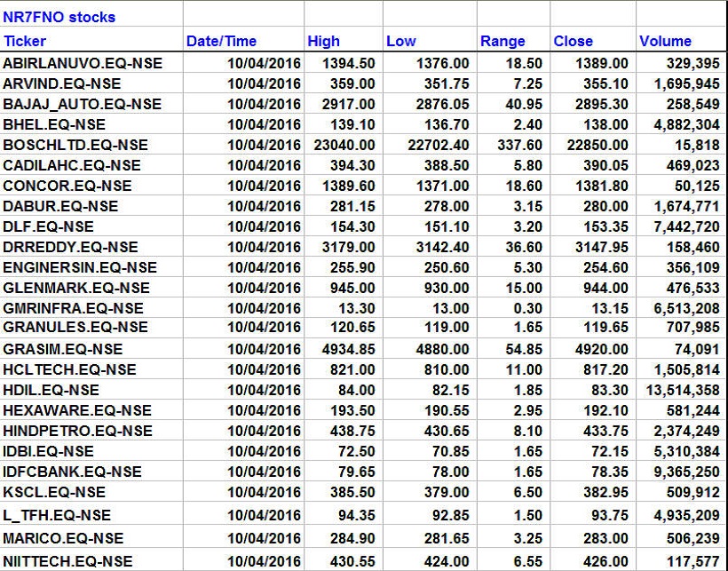728x571 pixels.
Task: Click IDFCBANK volume cell 9,365,250
Action: (683, 472)
